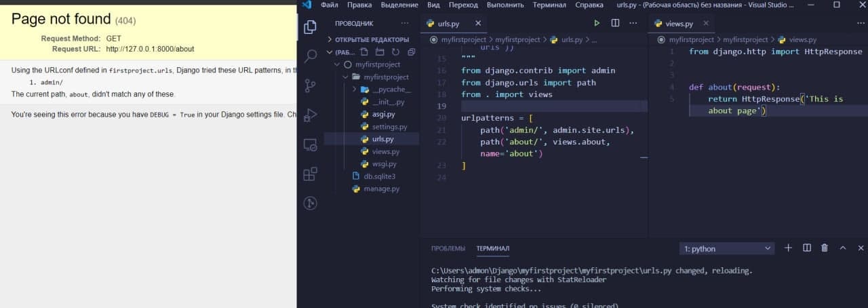Switch to the views.py editor tab
The width and height of the screenshot is (868, 308).
tap(681, 23)
